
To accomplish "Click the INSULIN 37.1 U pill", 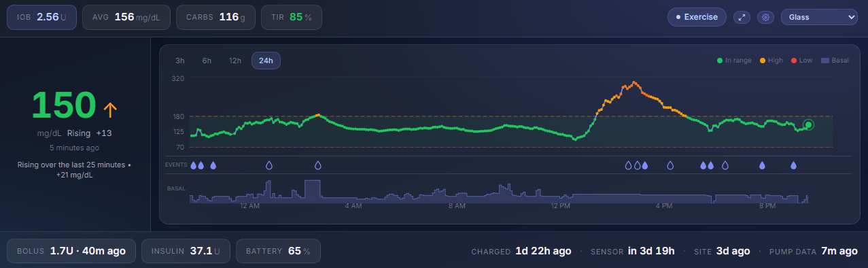I will 186,251.
